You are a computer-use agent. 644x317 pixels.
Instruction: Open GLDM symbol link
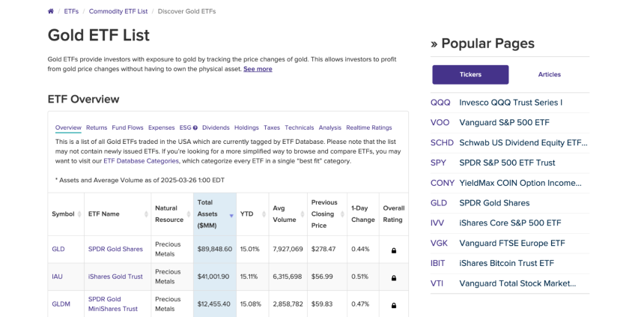61,304
